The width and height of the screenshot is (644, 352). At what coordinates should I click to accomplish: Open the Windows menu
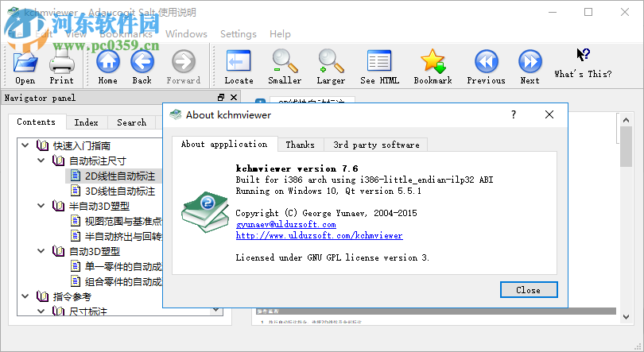click(x=186, y=33)
